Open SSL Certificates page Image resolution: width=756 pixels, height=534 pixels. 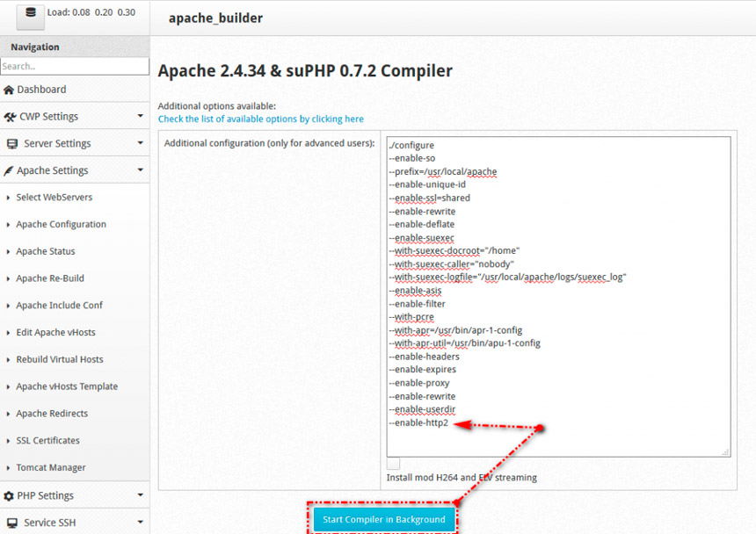47,440
